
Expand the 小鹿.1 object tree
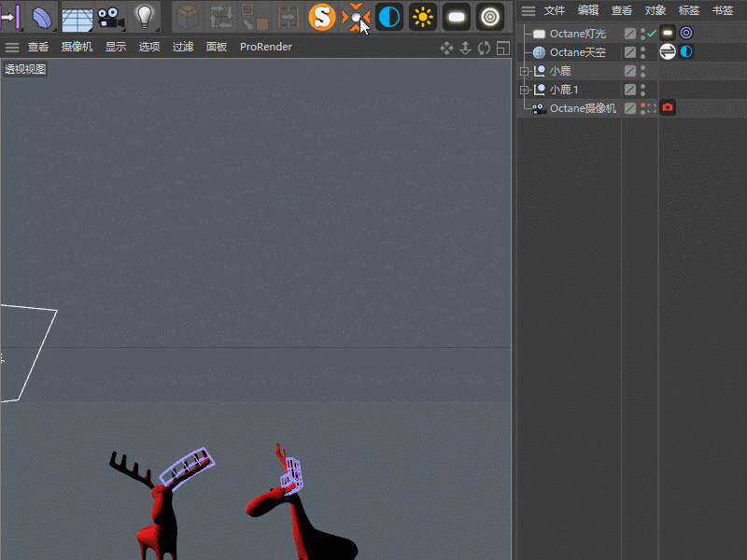click(525, 90)
